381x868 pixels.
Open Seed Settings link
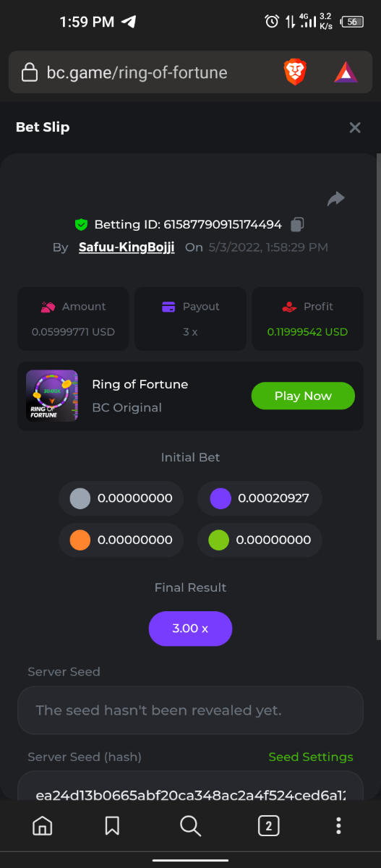click(x=311, y=757)
